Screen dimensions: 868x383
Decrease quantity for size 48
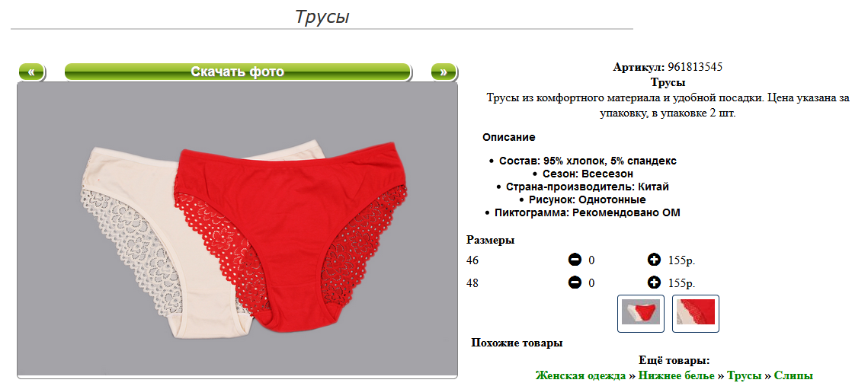click(575, 282)
